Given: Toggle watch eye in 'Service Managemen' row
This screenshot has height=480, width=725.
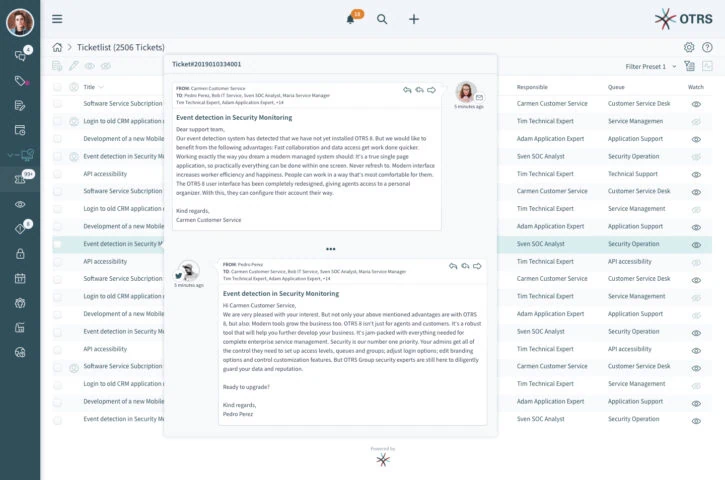Looking at the screenshot, I should [696, 122].
